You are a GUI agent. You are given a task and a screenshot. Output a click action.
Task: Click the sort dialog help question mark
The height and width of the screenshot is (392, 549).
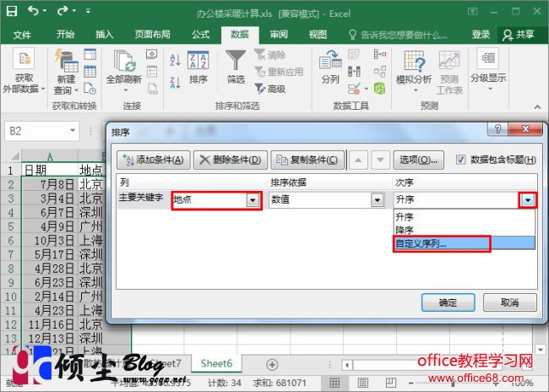coord(497,129)
